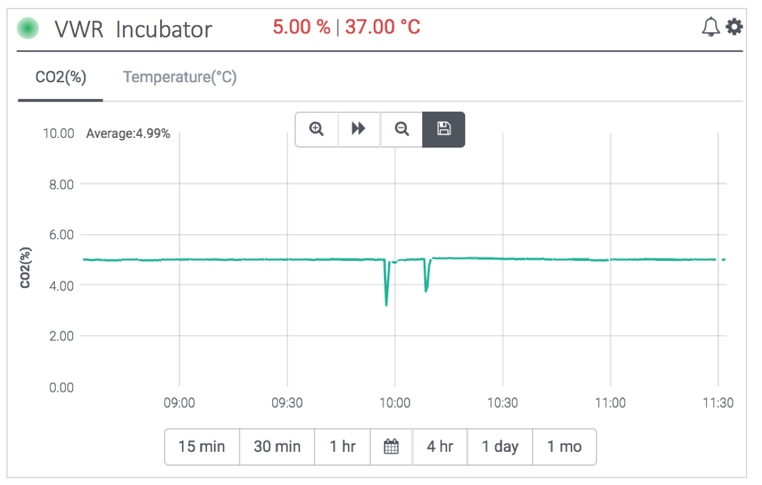Image resolution: width=762 pixels, height=485 pixels.
Task: Select the 1 mo time range
Action: pos(564,447)
